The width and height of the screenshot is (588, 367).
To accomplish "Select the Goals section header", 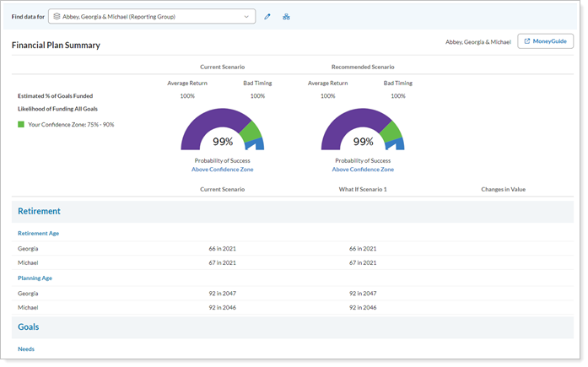I will [x=29, y=327].
